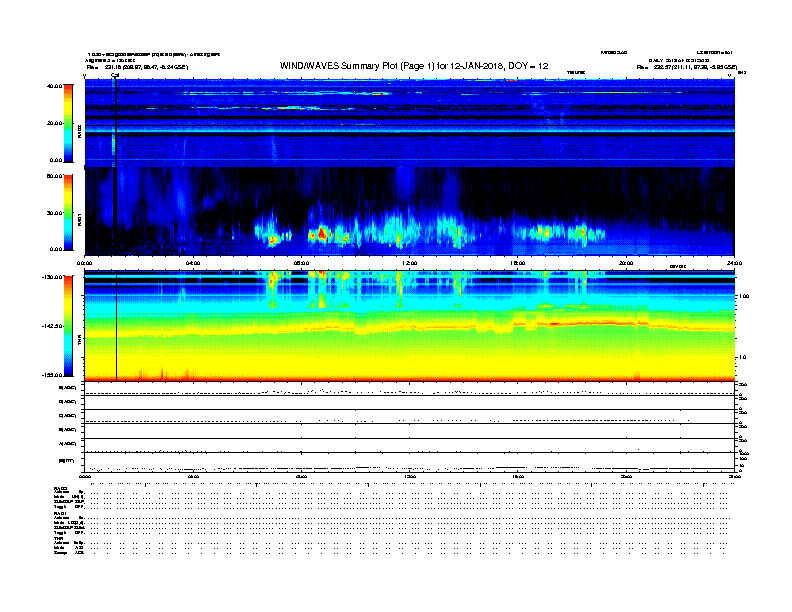The width and height of the screenshot is (792, 612).
Task: Click the 100 label on TNR right axis
Action: point(744,296)
